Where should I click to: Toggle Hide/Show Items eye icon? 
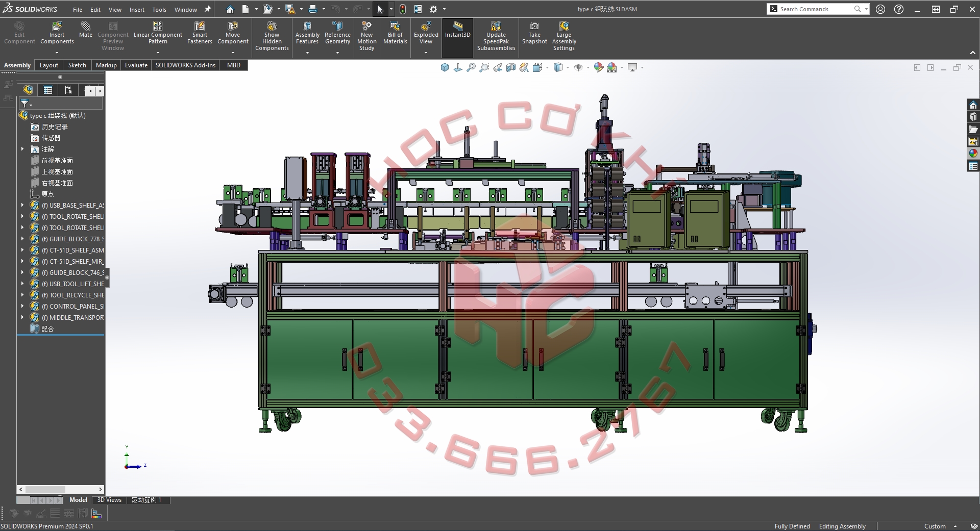tap(578, 67)
